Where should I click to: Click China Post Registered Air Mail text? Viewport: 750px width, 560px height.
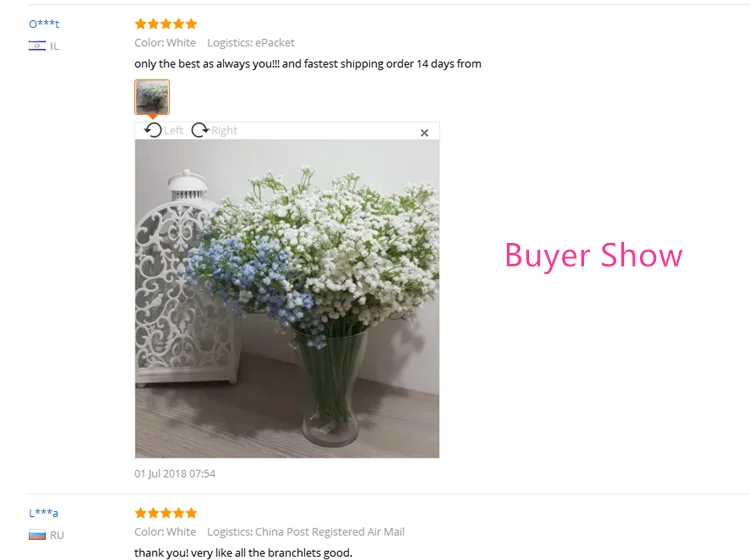(330, 532)
